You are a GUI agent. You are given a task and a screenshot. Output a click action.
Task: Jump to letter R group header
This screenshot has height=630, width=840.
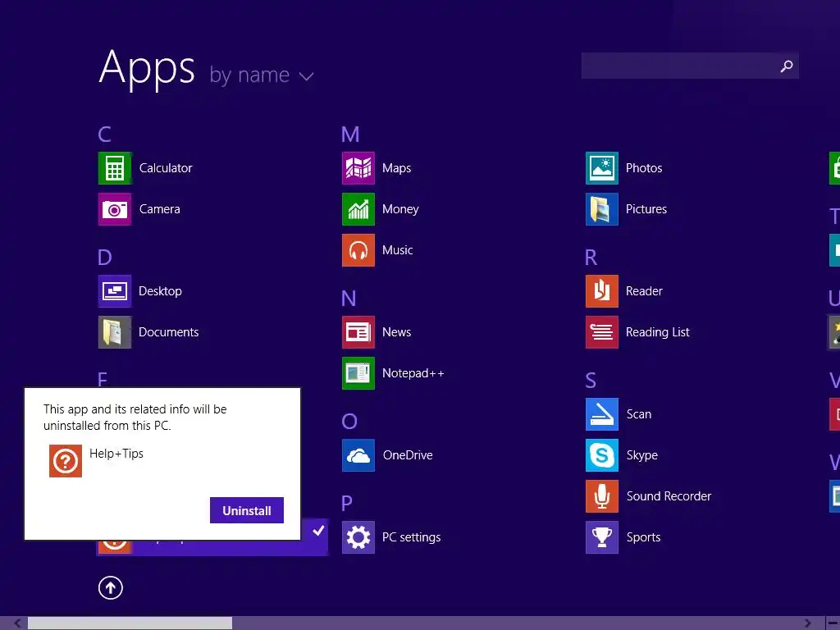tap(591, 257)
